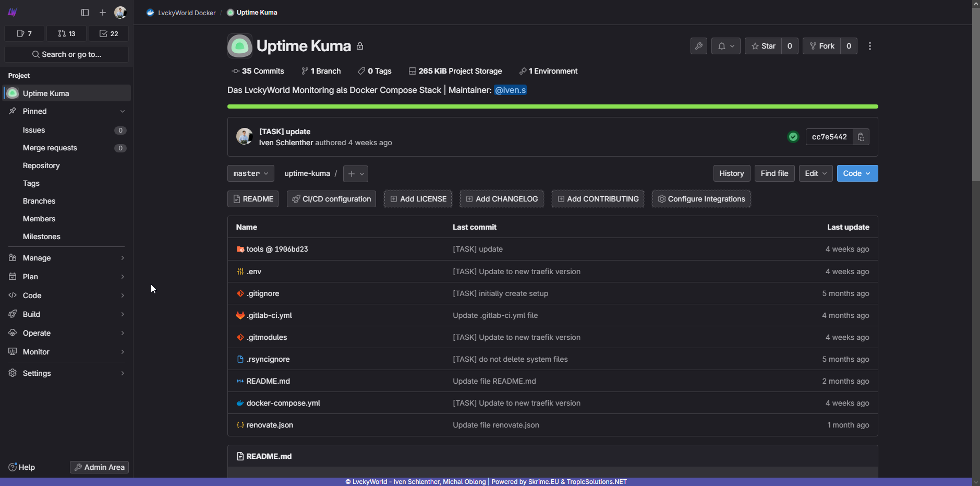Click the green repository languages bar
Screen dimensions: 980x486
tap(552, 106)
